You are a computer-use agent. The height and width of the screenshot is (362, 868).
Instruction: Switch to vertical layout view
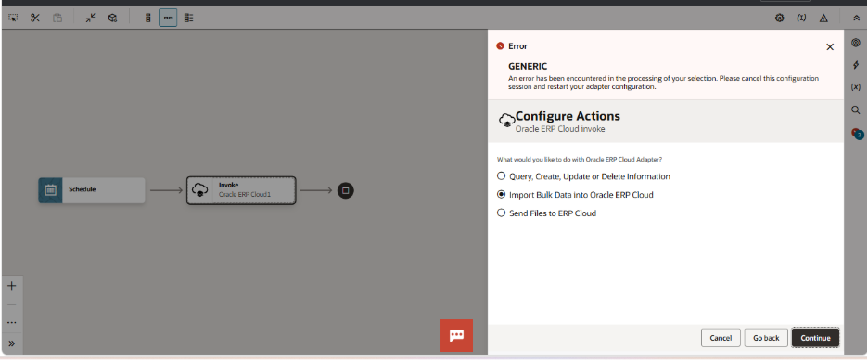[147, 18]
